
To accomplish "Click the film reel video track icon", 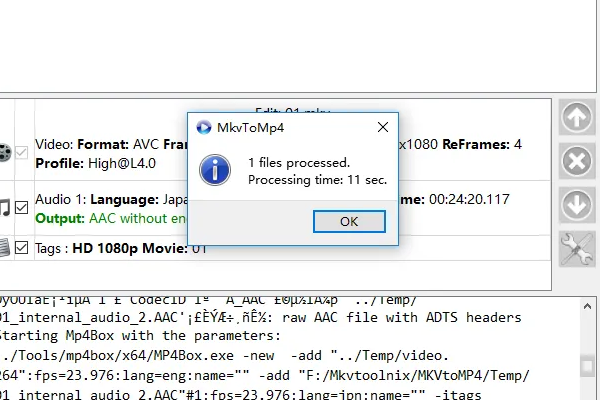I will 5,153.
